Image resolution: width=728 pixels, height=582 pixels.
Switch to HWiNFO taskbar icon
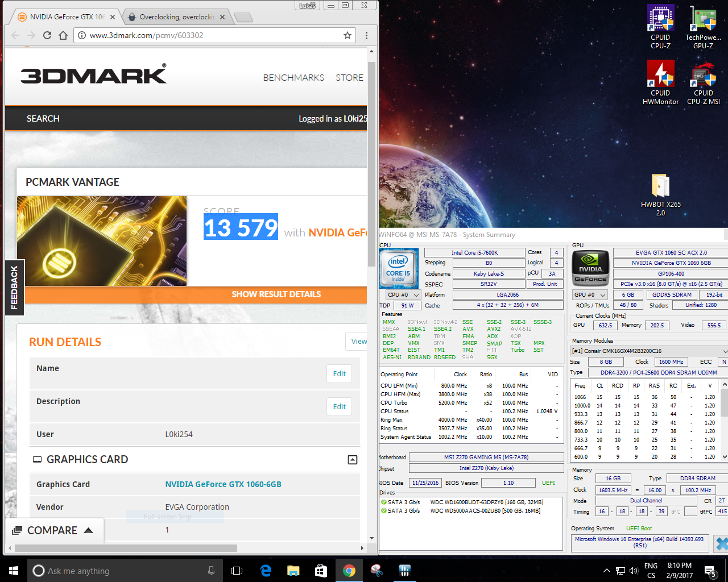coord(404,571)
